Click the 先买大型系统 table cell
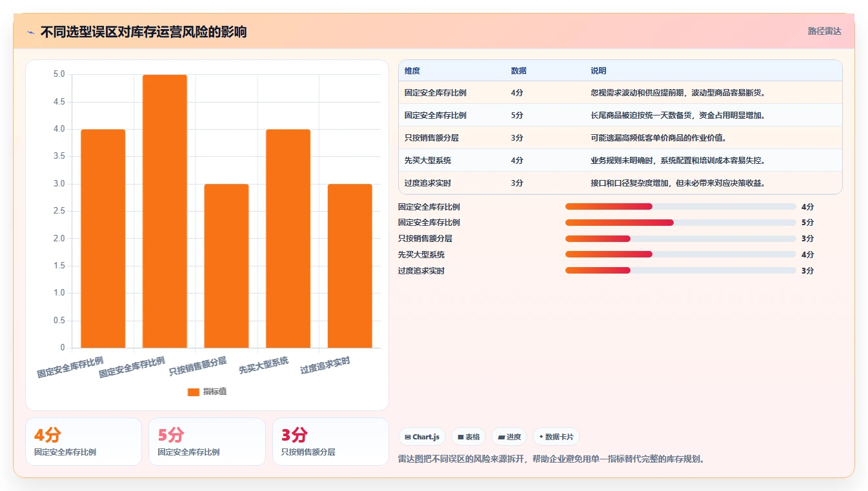868x491 pixels. 428,161
